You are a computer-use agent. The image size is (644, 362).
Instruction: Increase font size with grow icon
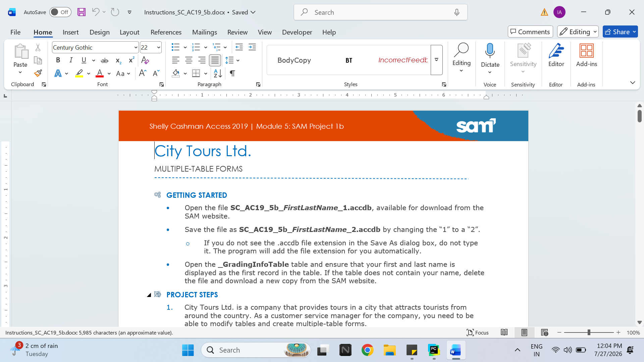coord(143,73)
